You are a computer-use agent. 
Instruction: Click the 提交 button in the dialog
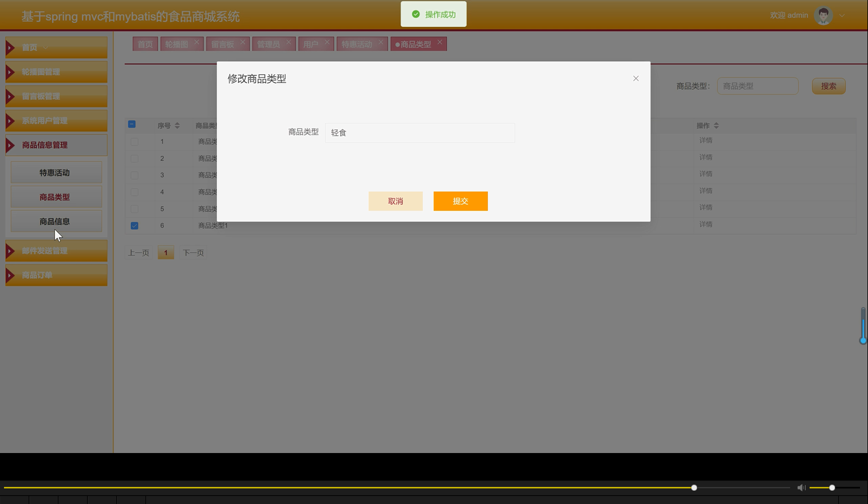[x=460, y=201]
